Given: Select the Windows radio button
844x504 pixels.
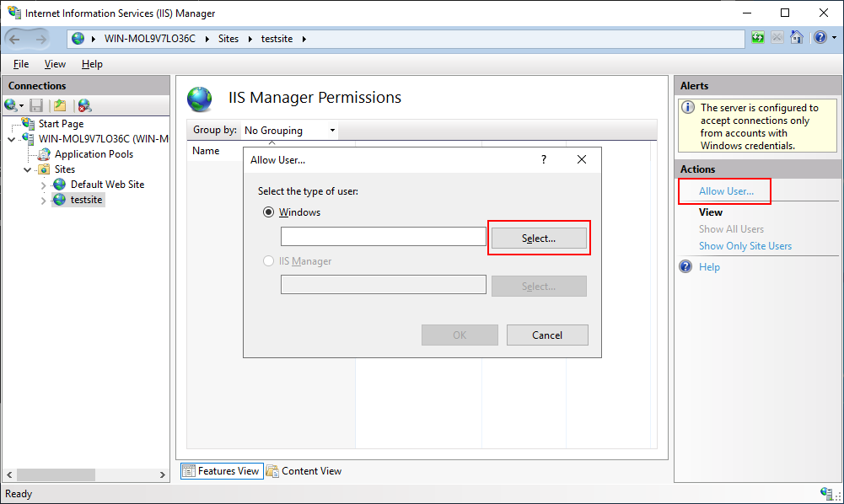Looking at the screenshot, I should coord(269,212).
